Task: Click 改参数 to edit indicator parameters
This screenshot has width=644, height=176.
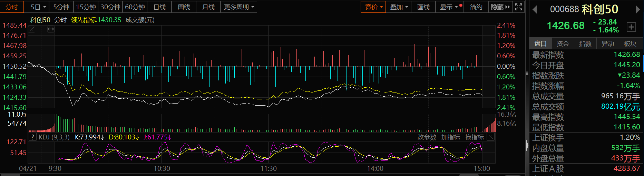Action: click(427, 137)
